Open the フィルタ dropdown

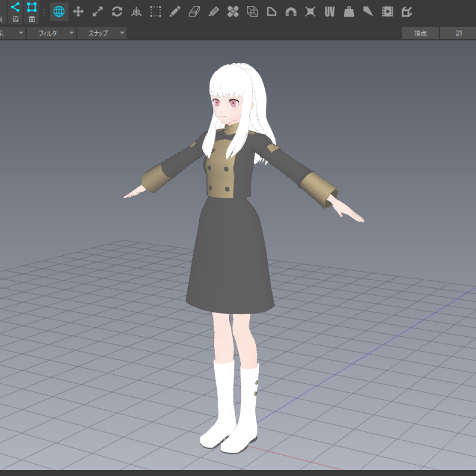point(51,33)
